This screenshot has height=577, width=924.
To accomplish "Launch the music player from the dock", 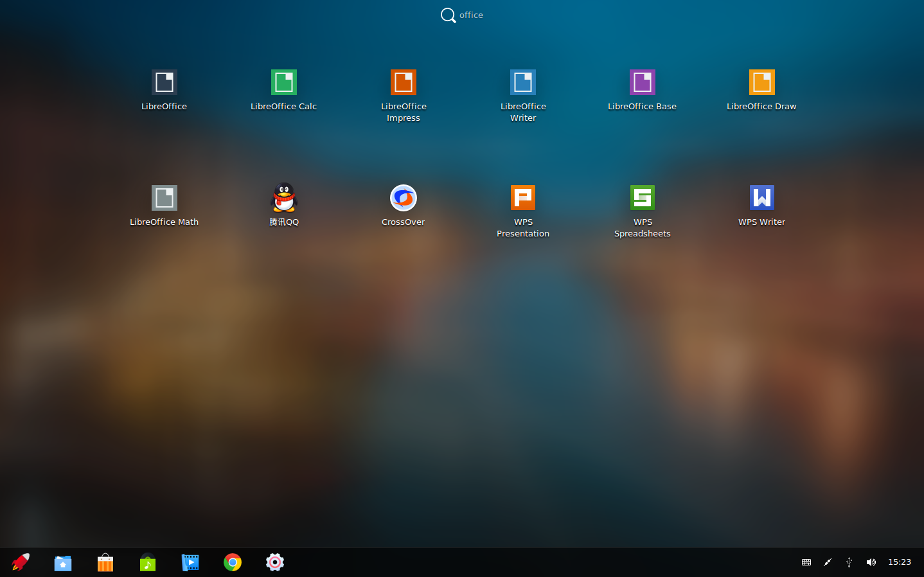I will (148, 563).
